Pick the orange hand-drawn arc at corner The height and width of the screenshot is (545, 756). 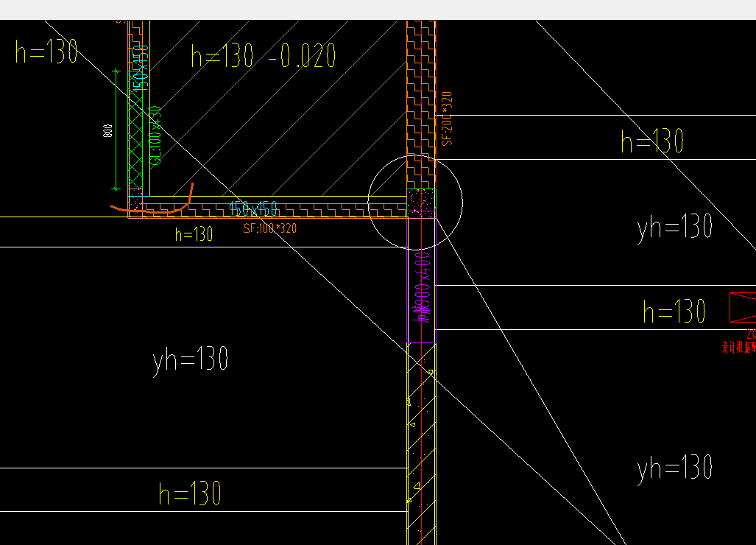click(x=152, y=199)
